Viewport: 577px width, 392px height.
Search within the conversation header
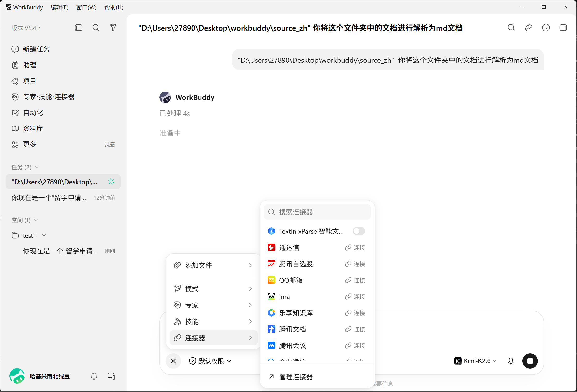(x=511, y=28)
